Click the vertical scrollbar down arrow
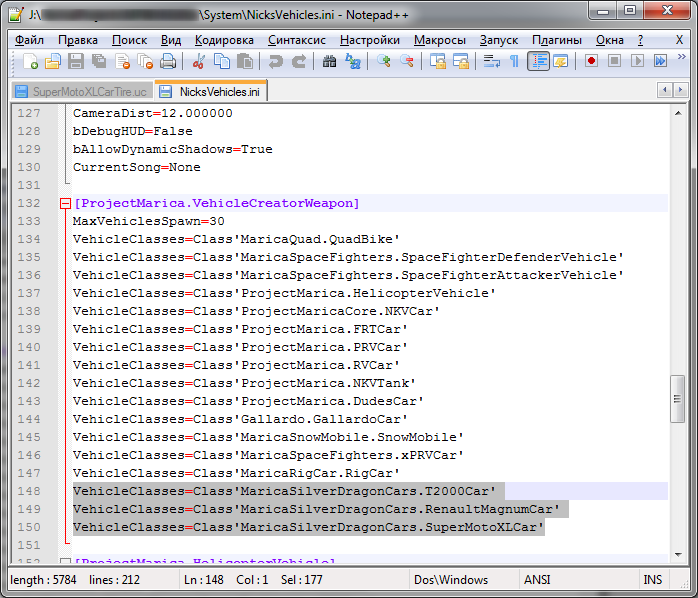Viewport: 698px width, 598px height. [678, 554]
